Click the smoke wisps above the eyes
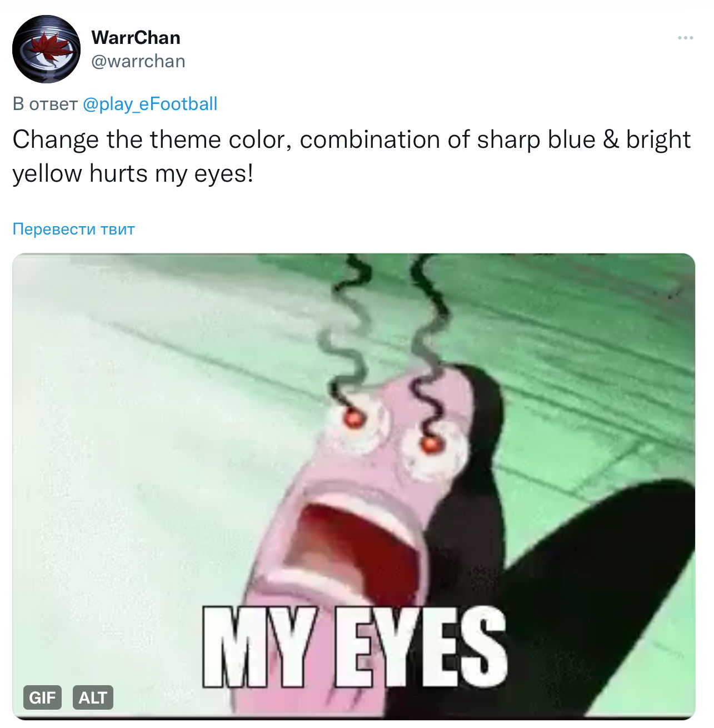 click(x=383, y=333)
